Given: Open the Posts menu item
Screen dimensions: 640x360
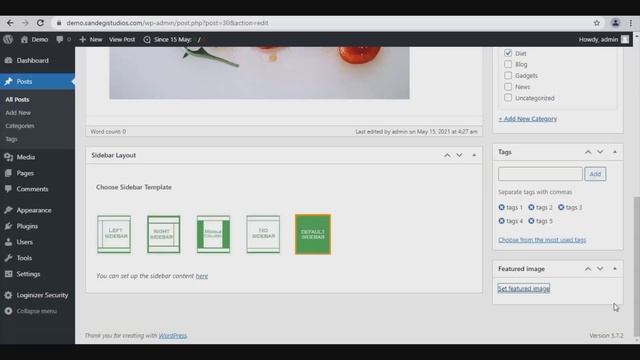Looking at the screenshot, I should 37,82.
